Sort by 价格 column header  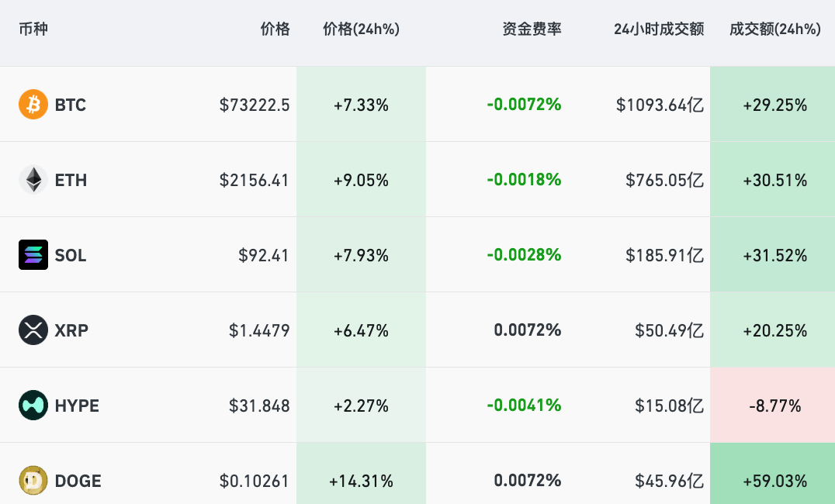275,29
